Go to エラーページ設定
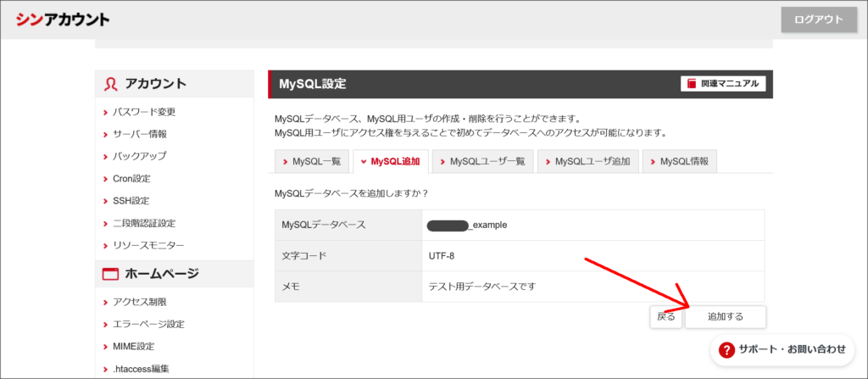 [x=148, y=324]
